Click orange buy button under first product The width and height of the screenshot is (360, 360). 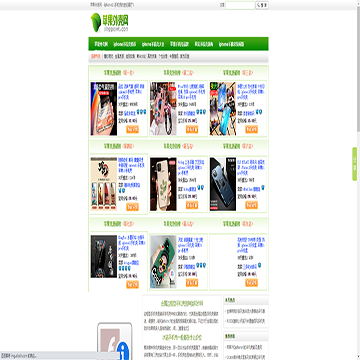132,130
